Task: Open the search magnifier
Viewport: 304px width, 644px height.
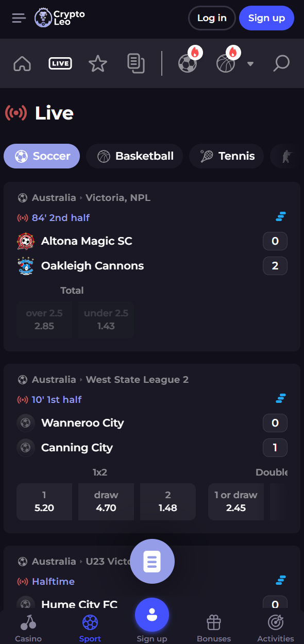Action: (281, 64)
